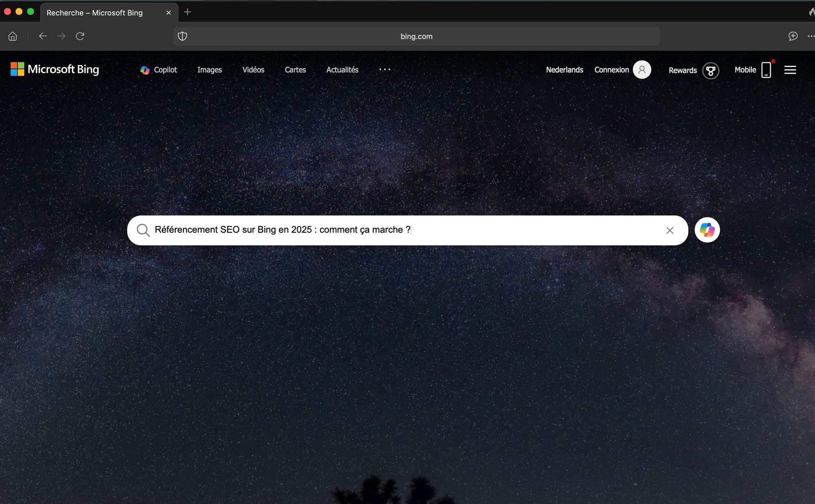Click the browser shield privacy icon
Viewport: 815px width, 504px height.
coord(183,36)
